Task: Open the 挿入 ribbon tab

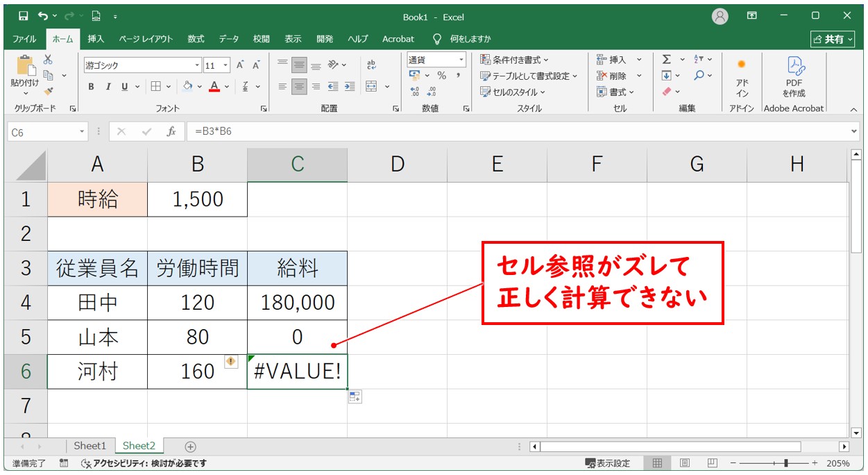Action: pos(96,39)
